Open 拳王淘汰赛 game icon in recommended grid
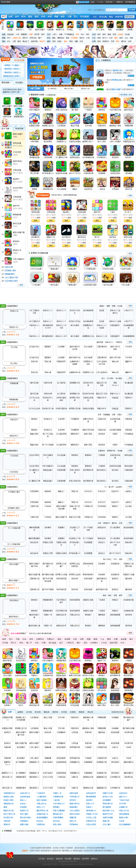The height and width of the screenshot is (868, 136). tap(34, 166)
